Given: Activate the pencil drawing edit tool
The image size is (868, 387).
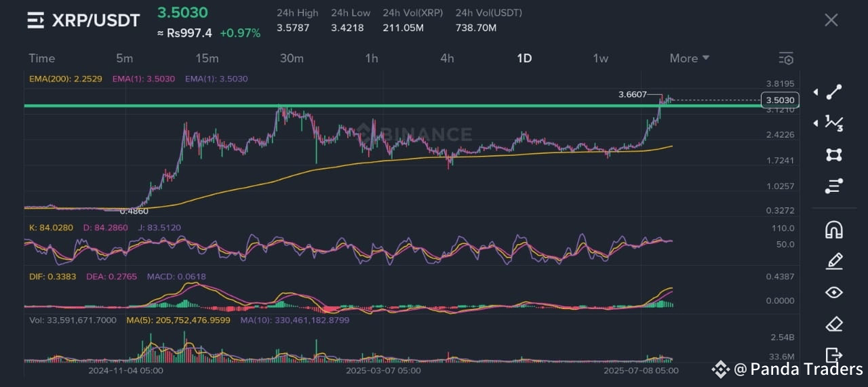Looking at the screenshot, I should point(833,261).
